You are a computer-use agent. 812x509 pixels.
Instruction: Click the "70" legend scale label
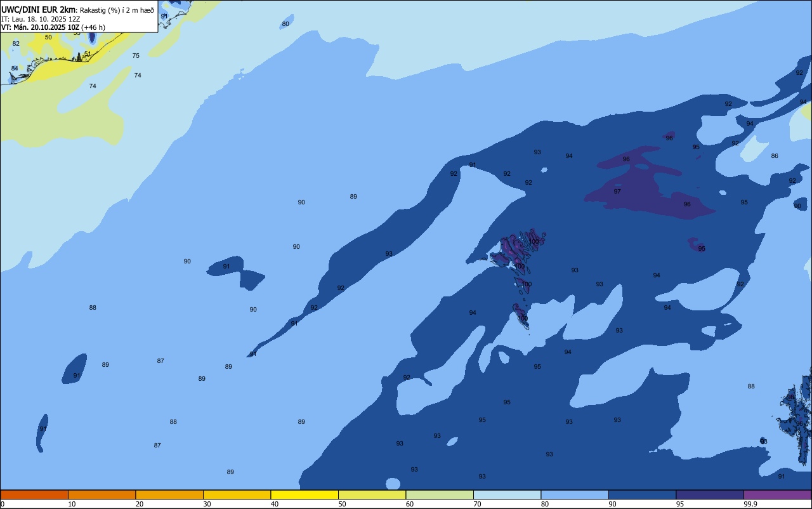point(477,504)
